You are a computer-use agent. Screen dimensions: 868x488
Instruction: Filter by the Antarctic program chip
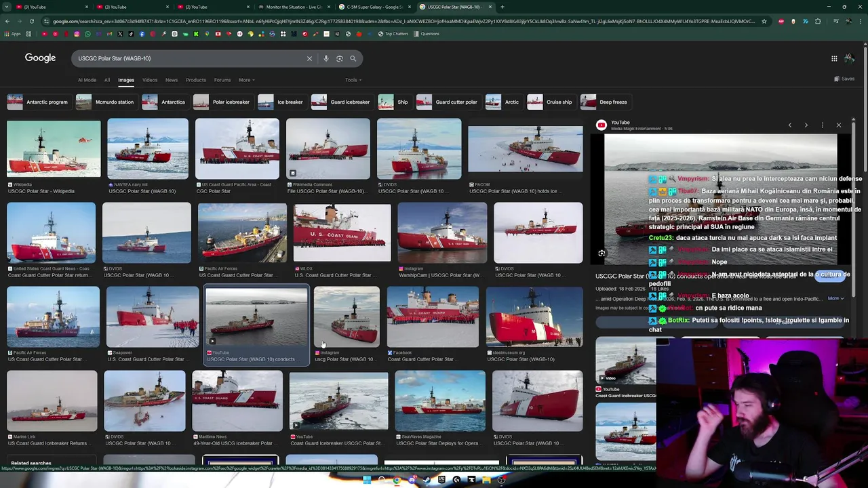pos(38,102)
